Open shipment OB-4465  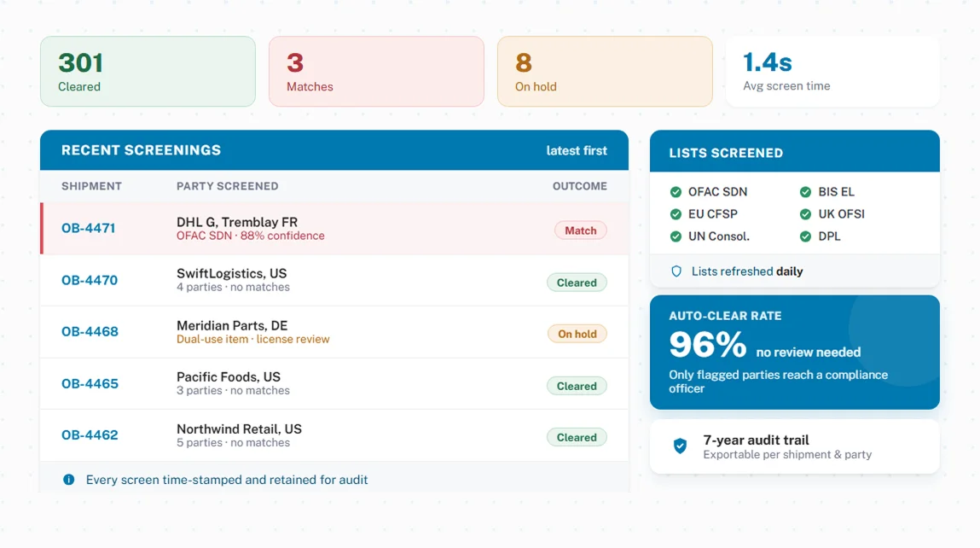tap(90, 383)
